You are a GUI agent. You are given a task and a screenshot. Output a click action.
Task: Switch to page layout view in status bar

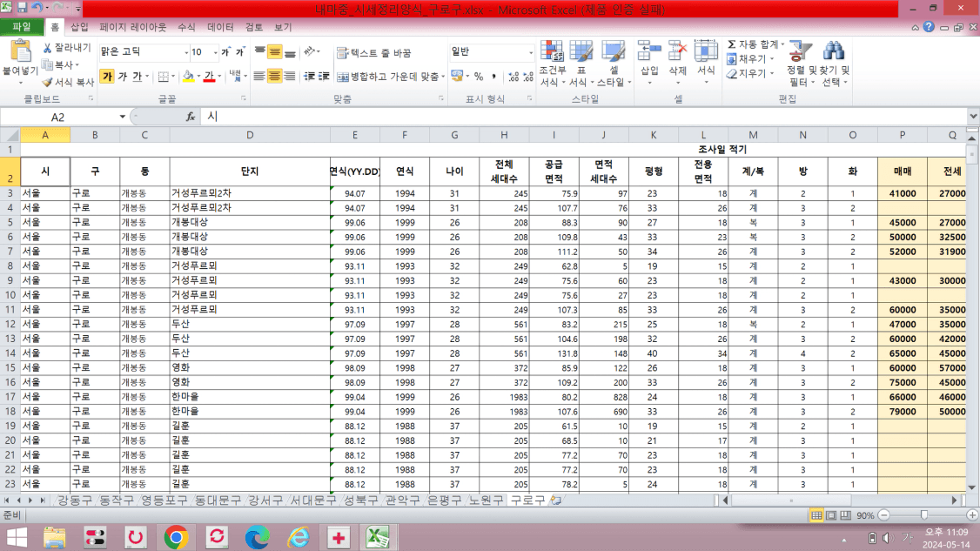830,515
